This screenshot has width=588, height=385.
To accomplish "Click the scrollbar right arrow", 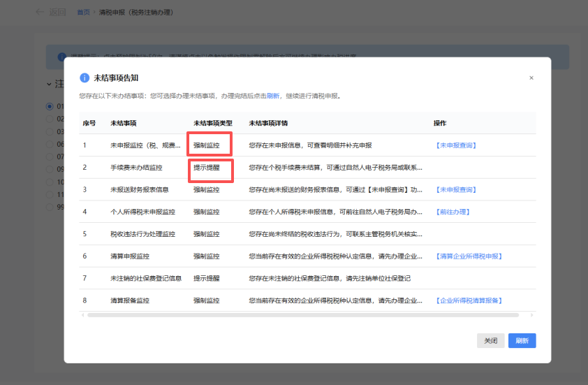I will click(x=531, y=315).
